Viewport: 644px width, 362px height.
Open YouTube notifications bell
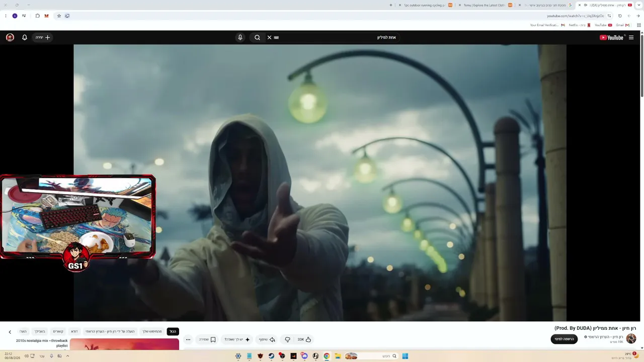25,37
